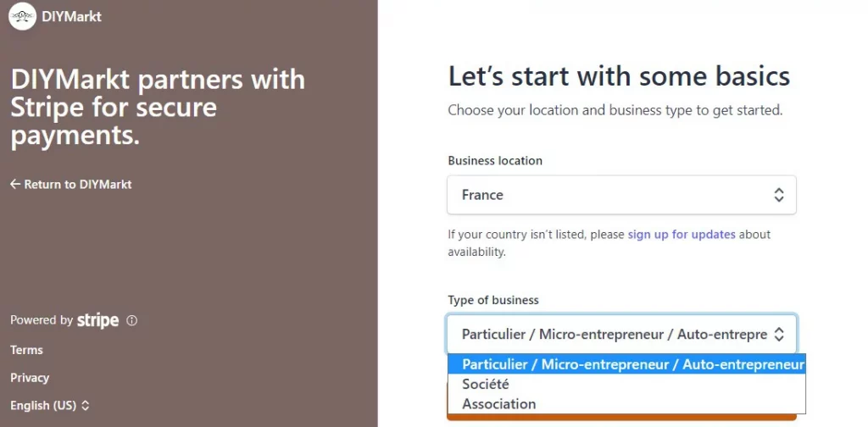Screen dimensions: 868x427
Task: Click the chevron arrows in the France field
Action: pyautogui.click(x=778, y=195)
